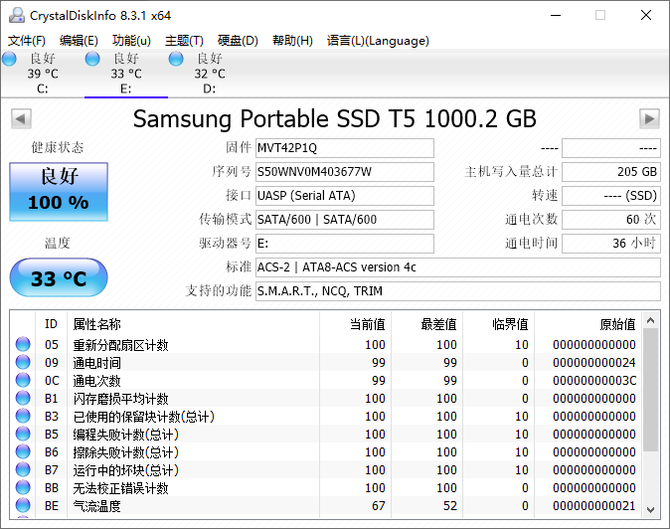Select the E: drive status circle icon
This screenshot has height=529, width=670.
click(92, 59)
